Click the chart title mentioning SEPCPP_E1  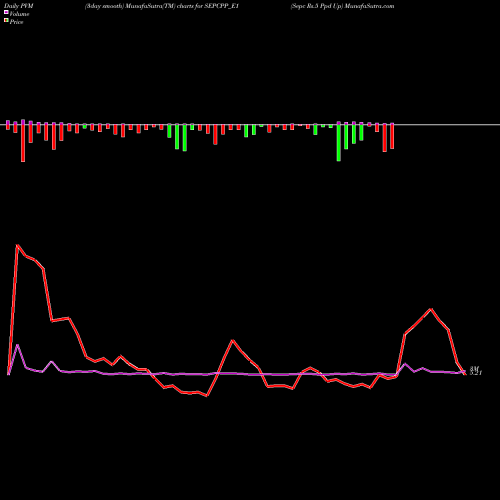[162, 6]
